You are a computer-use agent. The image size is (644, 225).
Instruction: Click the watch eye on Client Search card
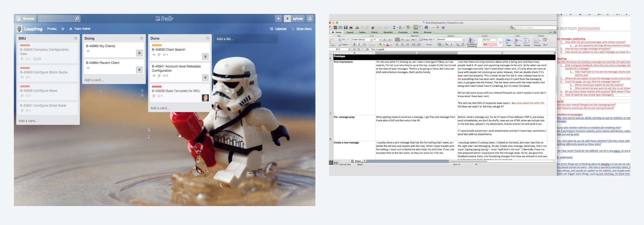pos(154,55)
